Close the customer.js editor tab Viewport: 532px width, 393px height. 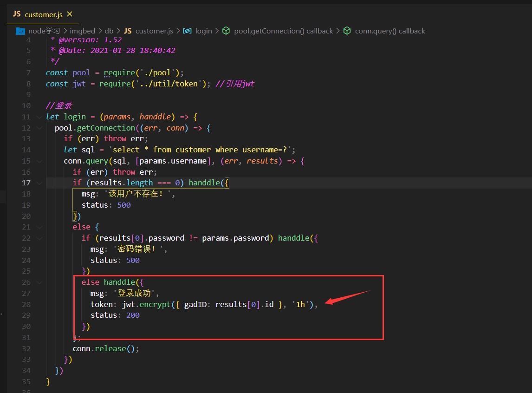click(70, 14)
